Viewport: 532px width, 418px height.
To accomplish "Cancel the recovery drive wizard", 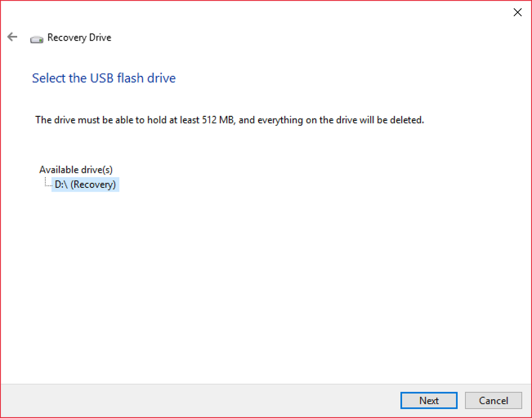I will pyautogui.click(x=493, y=400).
